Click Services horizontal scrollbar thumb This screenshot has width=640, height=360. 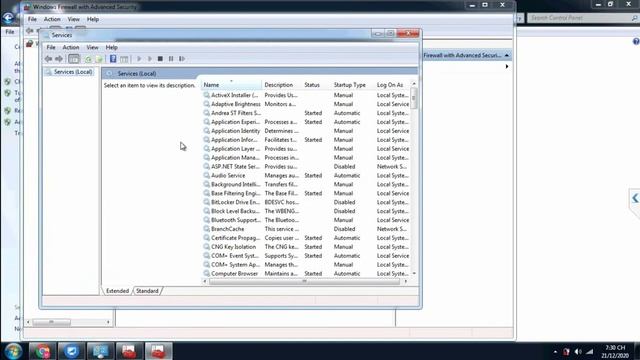(x=304, y=281)
